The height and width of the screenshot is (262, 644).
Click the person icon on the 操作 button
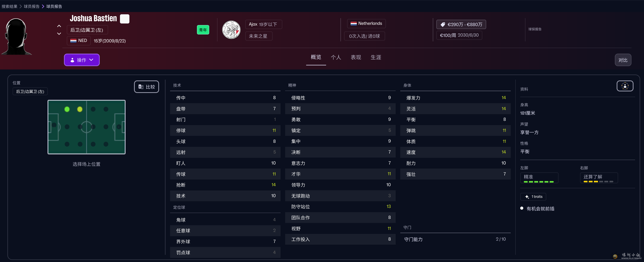pos(72,60)
